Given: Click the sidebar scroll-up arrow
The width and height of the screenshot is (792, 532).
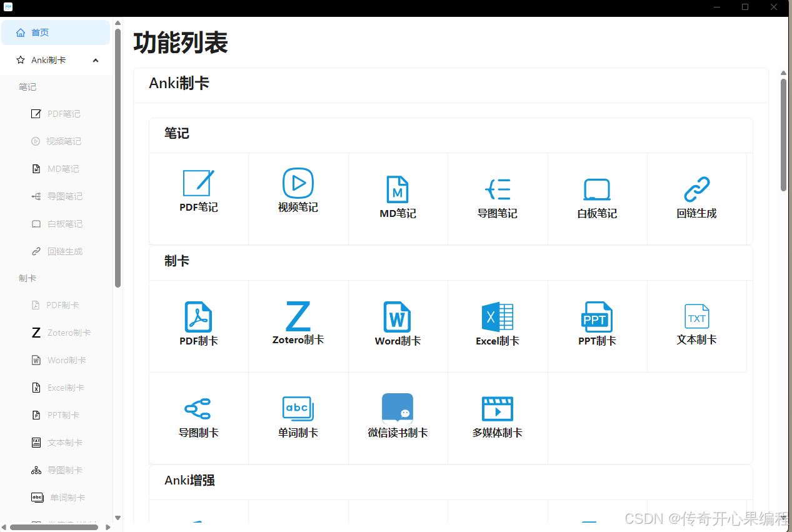Looking at the screenshot, I should click(118, 23).
